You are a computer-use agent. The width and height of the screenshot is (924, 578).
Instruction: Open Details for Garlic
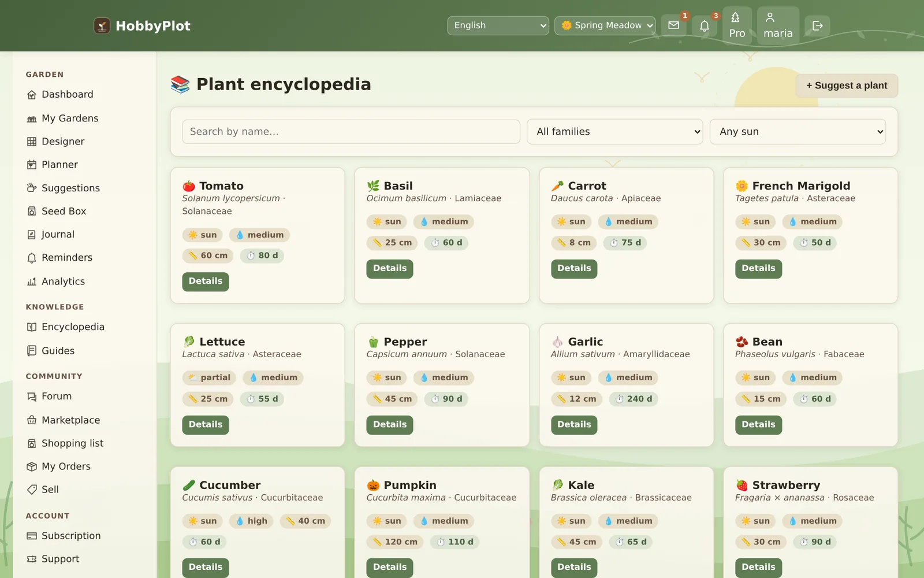[574, 425]
